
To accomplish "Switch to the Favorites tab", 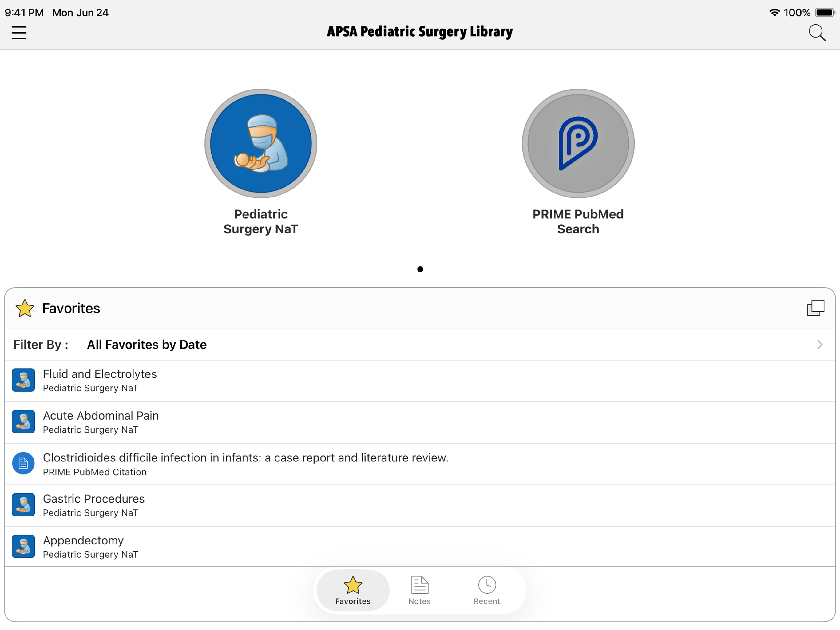I will pyautogui.click(x=353, y=590).
